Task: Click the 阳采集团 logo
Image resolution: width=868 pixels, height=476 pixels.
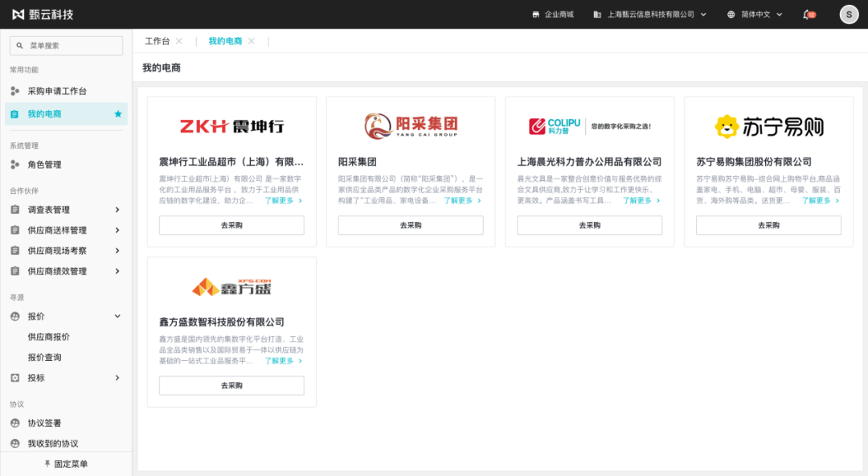Action: click(411, 125)
